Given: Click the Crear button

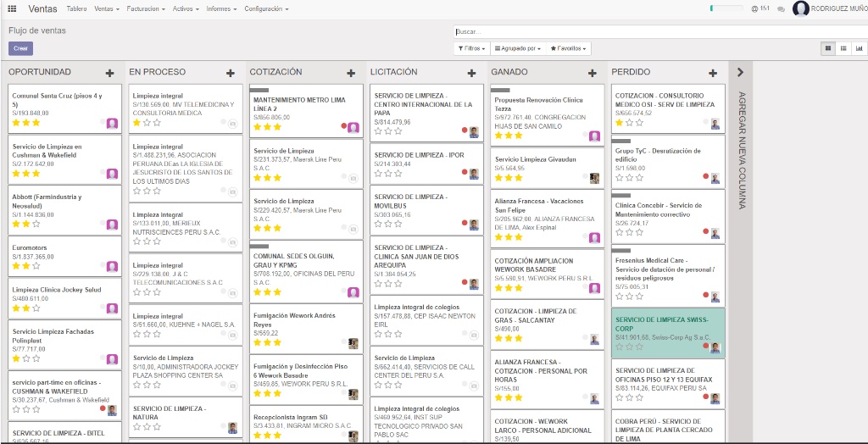Looking at the screenshot, I should point(20,48).
